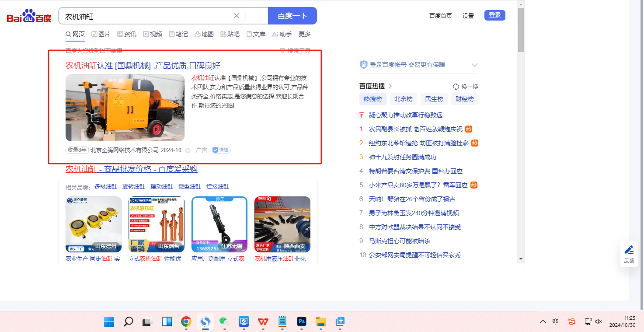Switch to the 地图 tab
Viewport: 644px width, 332px height.
(204, 34)
